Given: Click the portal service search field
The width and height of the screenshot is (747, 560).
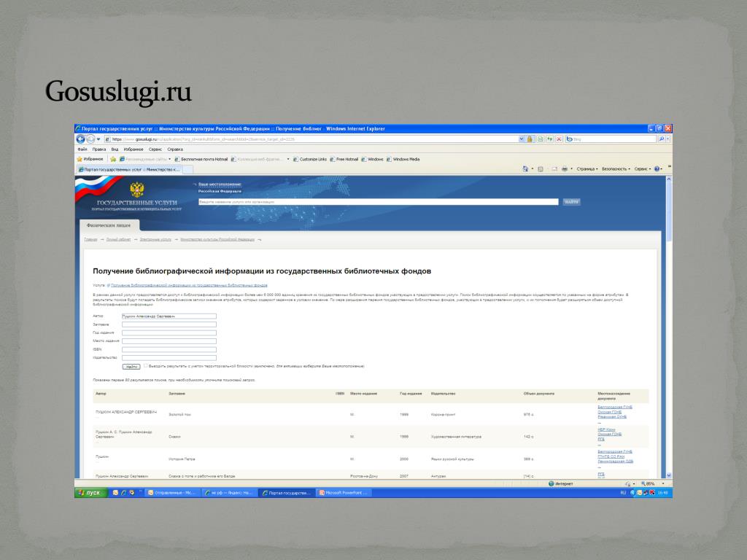Looking at the screenshot, I should [379, 202].
